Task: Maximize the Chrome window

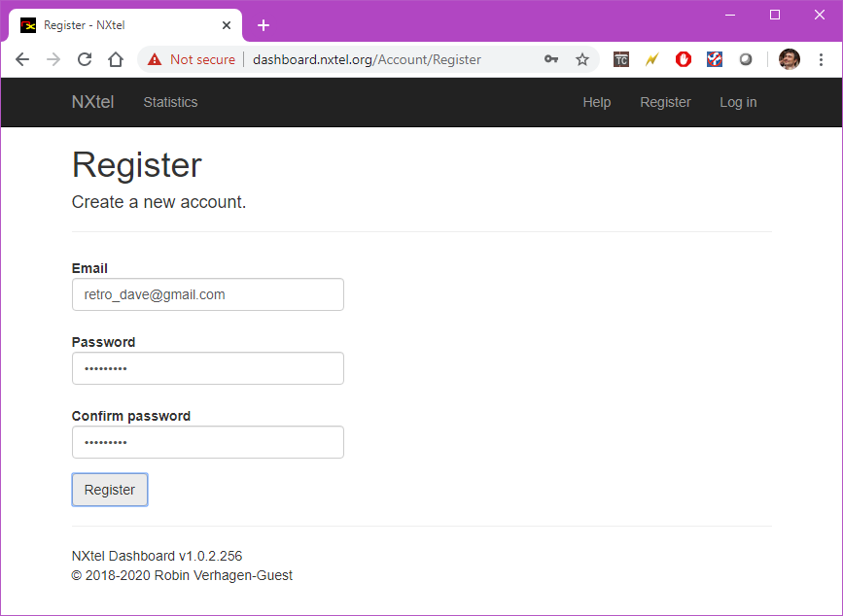Action: 775,15
